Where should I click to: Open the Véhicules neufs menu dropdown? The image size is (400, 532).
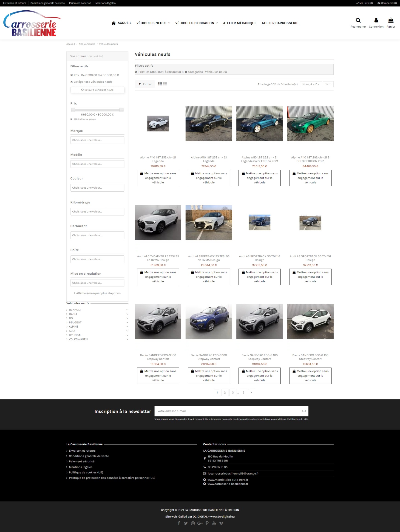(153, 23)
